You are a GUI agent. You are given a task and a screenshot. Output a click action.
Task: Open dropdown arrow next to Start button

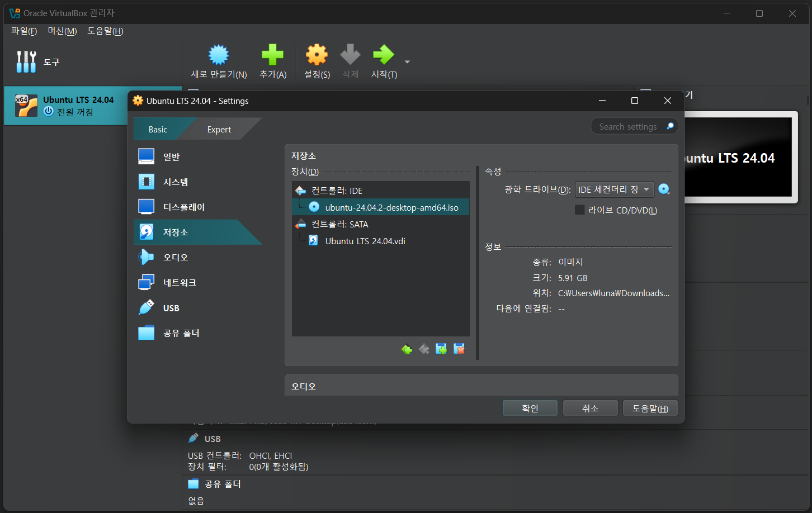click(x=407, y=61)
